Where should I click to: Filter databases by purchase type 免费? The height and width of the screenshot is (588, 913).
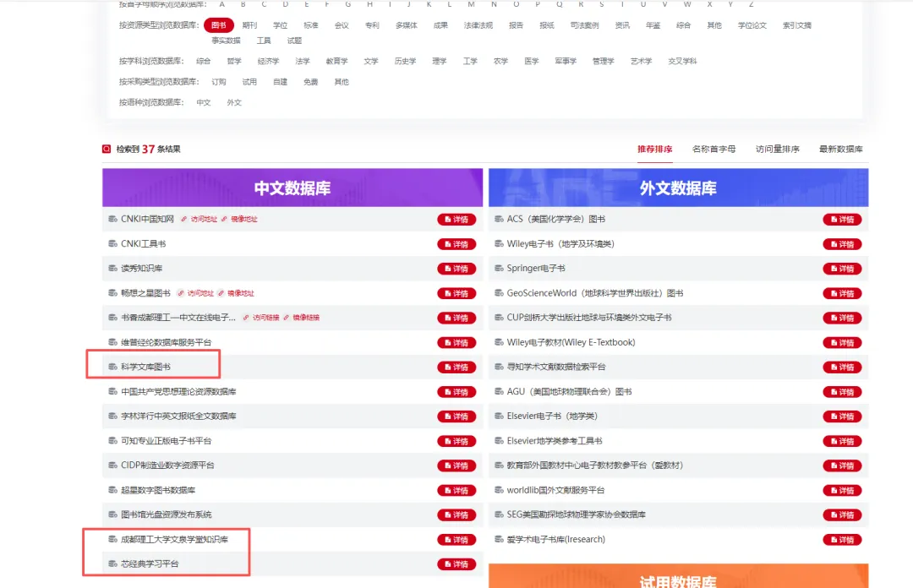pos(311,81)
